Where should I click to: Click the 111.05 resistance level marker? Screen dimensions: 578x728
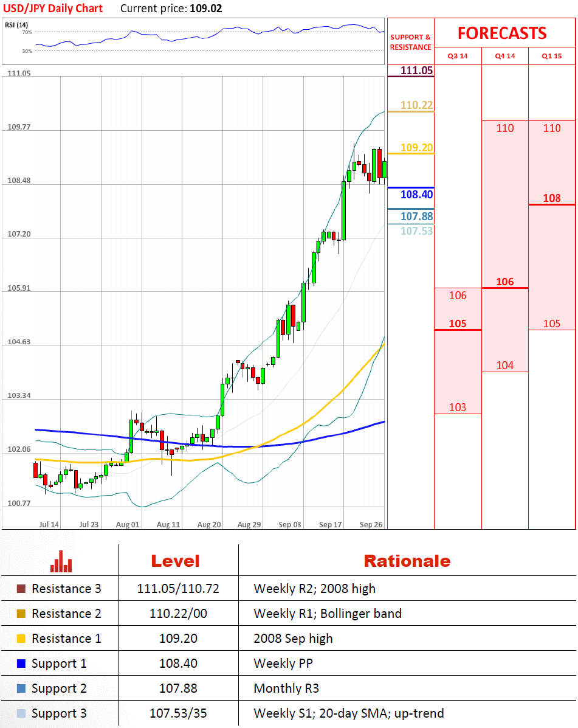click(x=416, y=71)
